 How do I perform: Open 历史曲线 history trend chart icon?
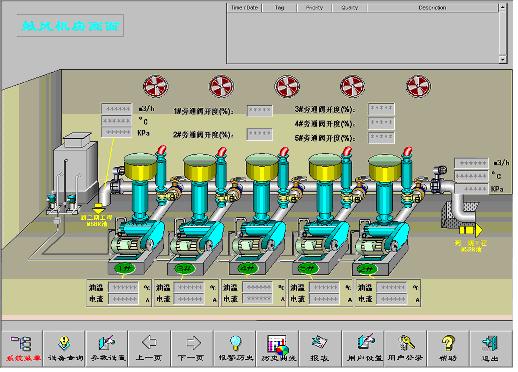coord(278,348)
